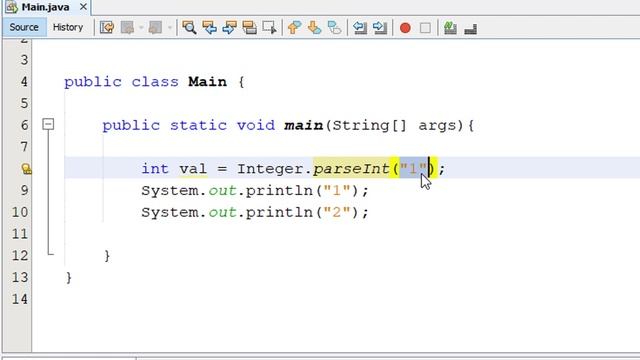Click the word out on line 9
Image resolution: width=640 pixels, height=360 pixels.
[222, 191]
